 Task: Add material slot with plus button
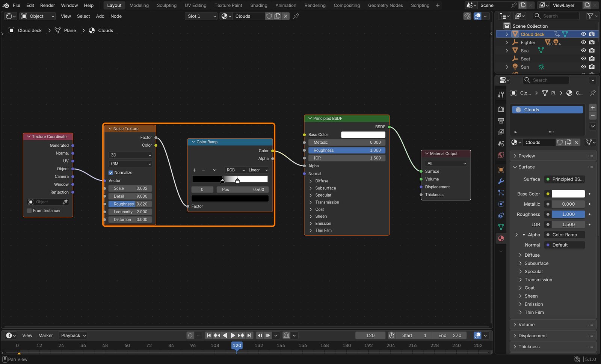coord(593,108)
